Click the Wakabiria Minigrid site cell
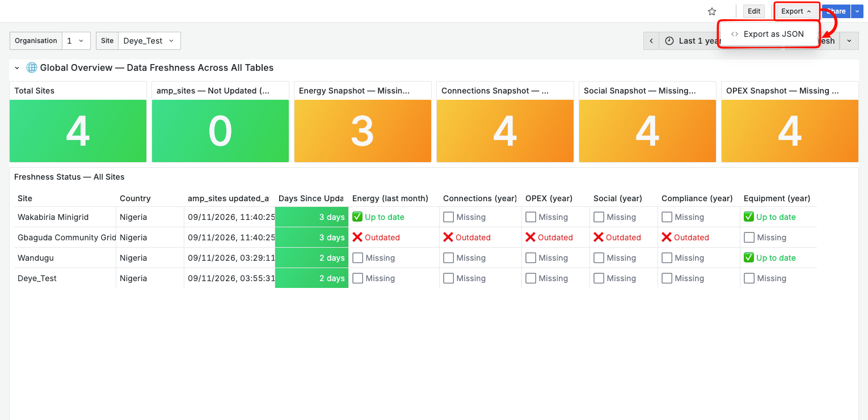Image resolution: width=868 pixels, height=420 pixels. [65, 217]
